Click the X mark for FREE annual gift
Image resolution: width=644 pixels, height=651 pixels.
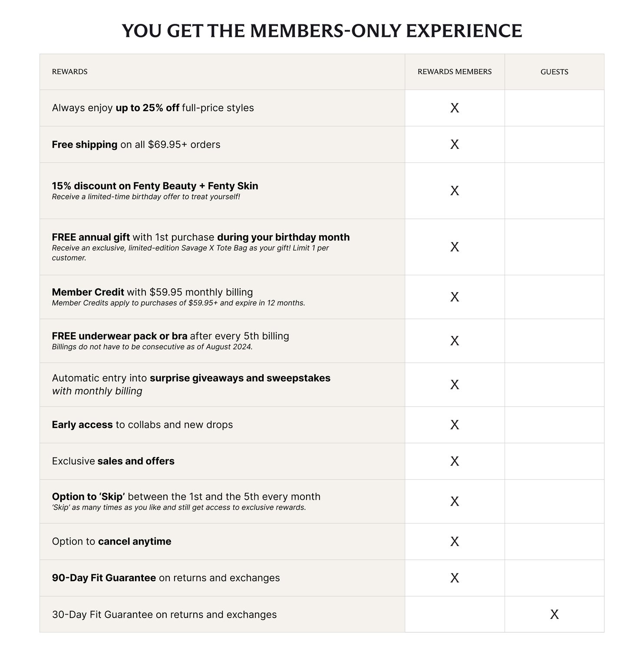coord(454,247)
